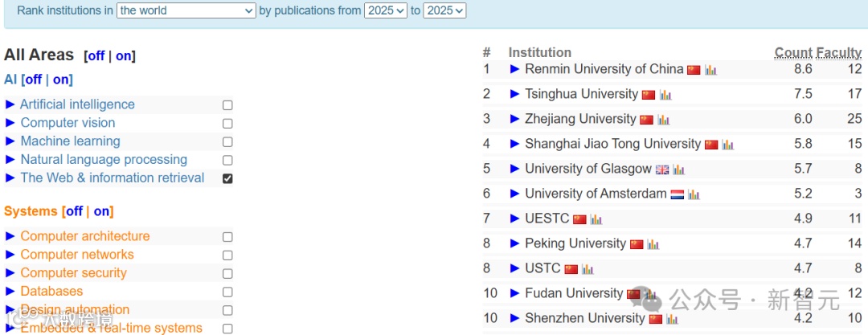Open chart icon for University of Glasgow
Screen dimensions: 868x335
point(678,170)
